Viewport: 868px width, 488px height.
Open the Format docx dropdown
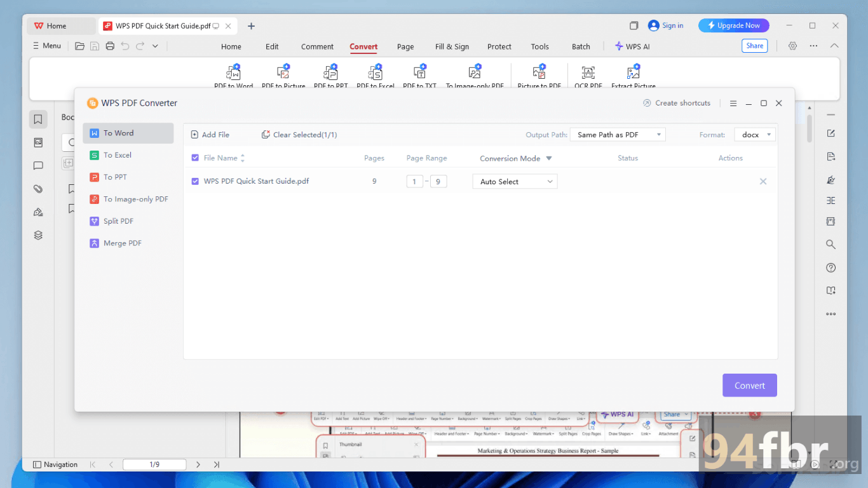755,135
